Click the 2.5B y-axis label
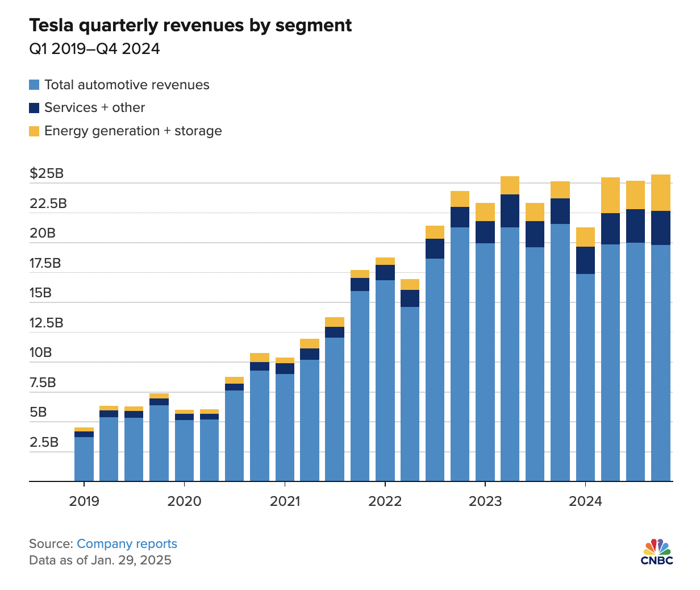 44,442
